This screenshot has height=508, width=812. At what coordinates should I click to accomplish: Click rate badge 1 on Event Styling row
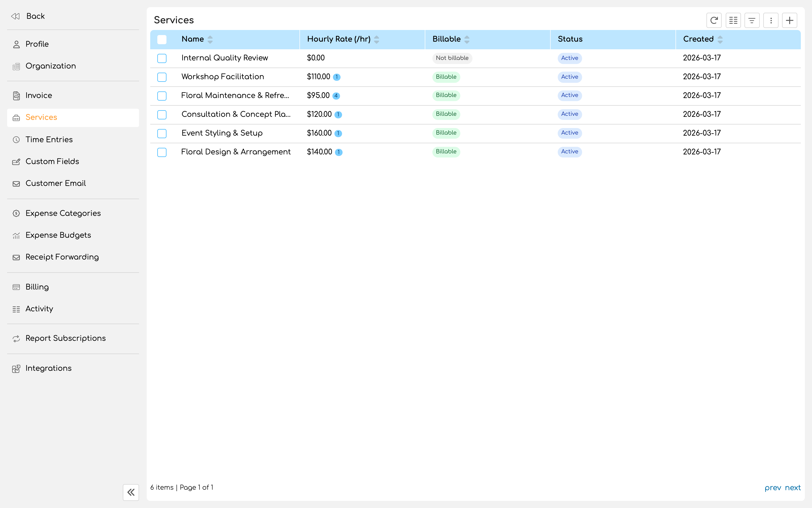[338, 133]
